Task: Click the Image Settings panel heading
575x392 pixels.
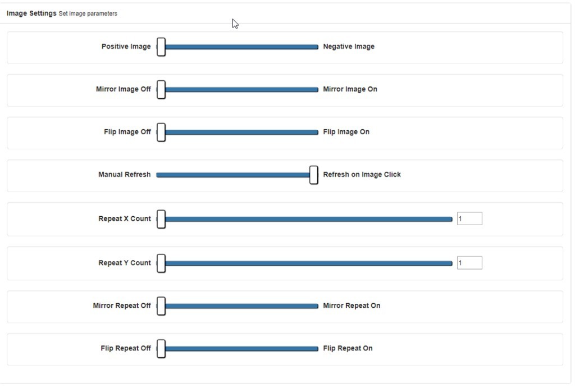Action: [x=31, y=13]
